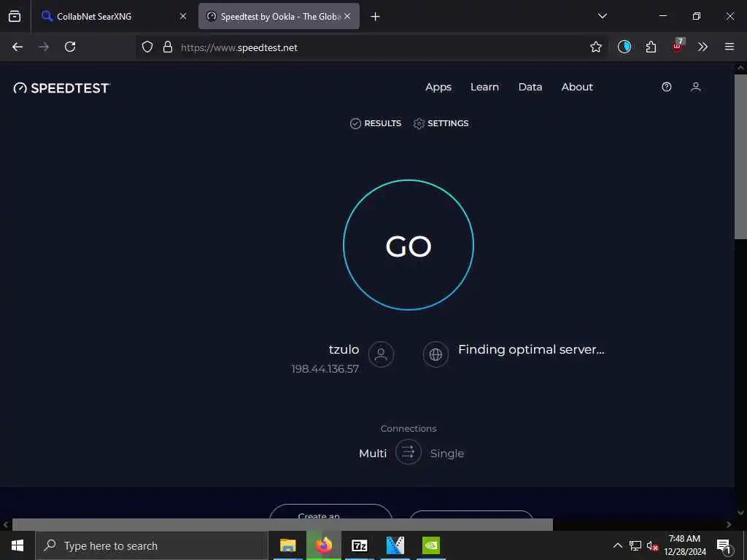The width and height of the screenshot is (747, 560).
Task: Go forward one page
Action: (x=44, y=47)
